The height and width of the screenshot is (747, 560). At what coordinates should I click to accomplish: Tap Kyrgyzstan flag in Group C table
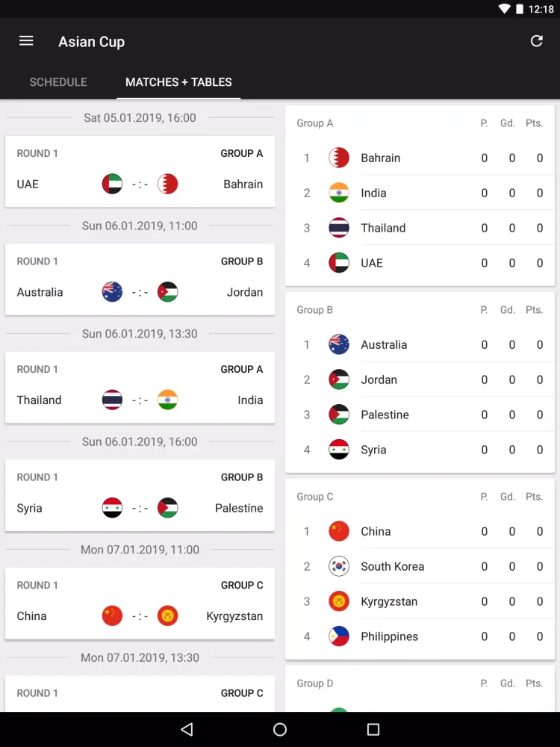pyautogui.click(x=339, y=601)
